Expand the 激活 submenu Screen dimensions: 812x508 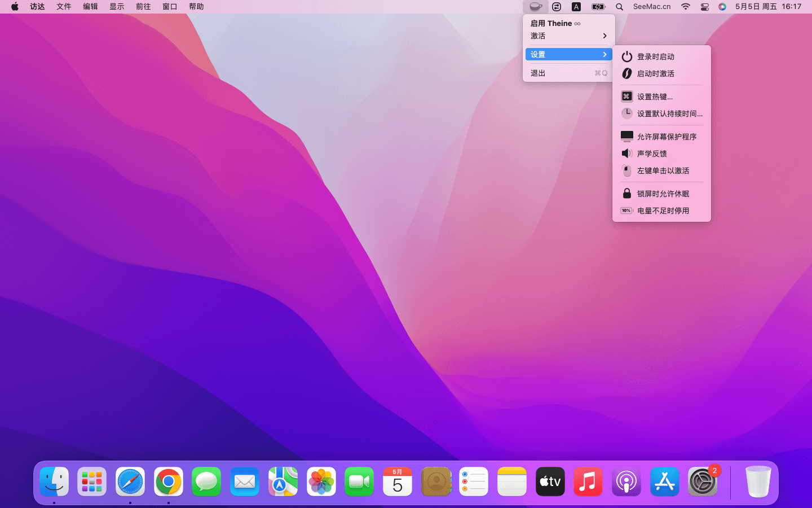click(x=568, y=36)
